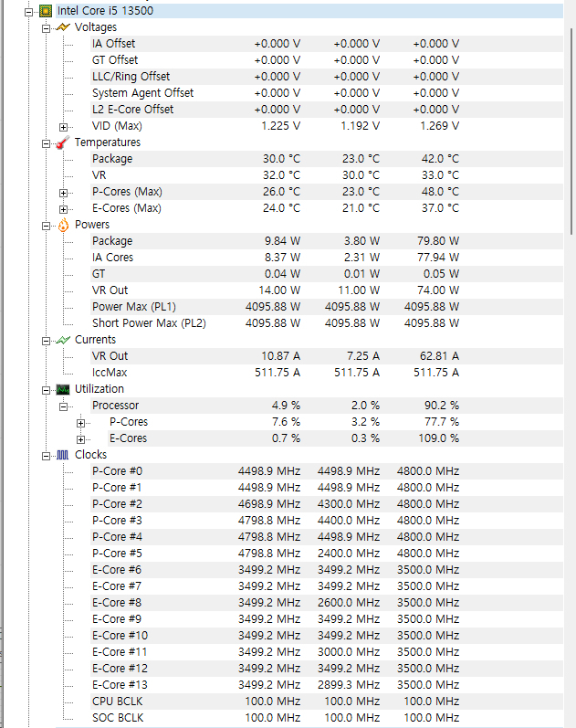This screenshot has height=728, width=576.
Task: Select the L2 E-Core Offset row
Action: pos(327,110)
